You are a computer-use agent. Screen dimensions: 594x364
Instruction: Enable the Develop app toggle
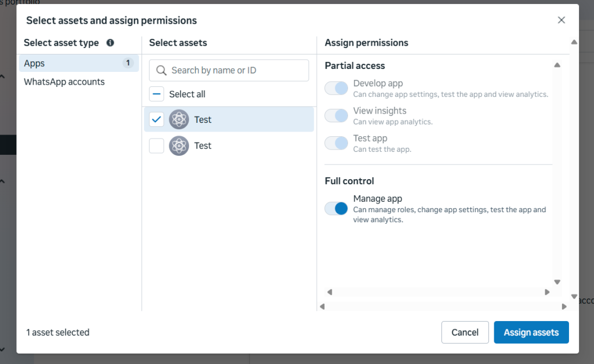pyautogui.click(x=336, y=88)
